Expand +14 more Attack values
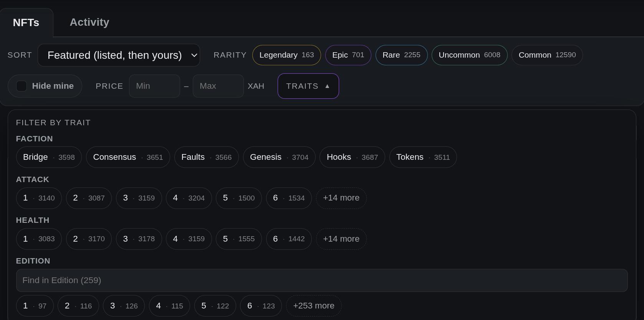 (x=341, y=198)
